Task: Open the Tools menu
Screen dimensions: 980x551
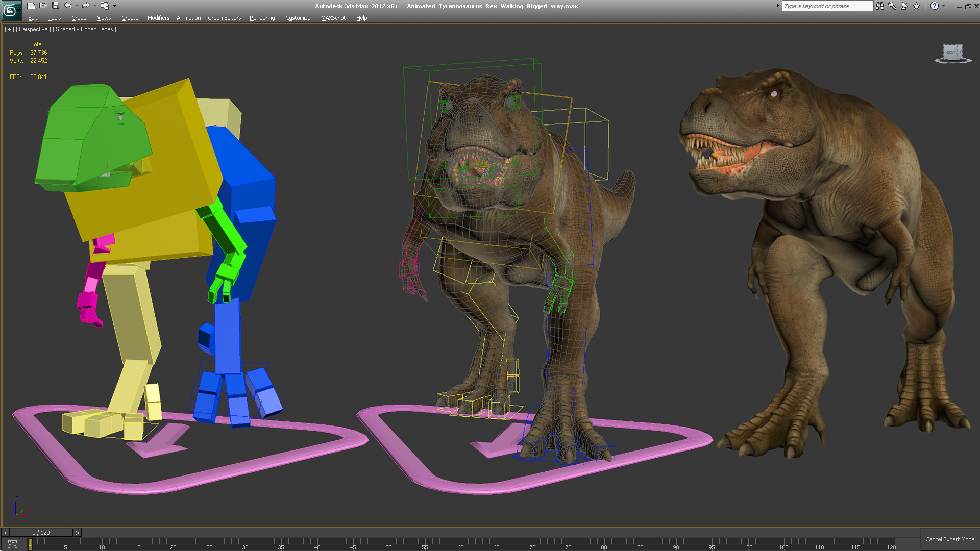Action: (x=55, y=18)
